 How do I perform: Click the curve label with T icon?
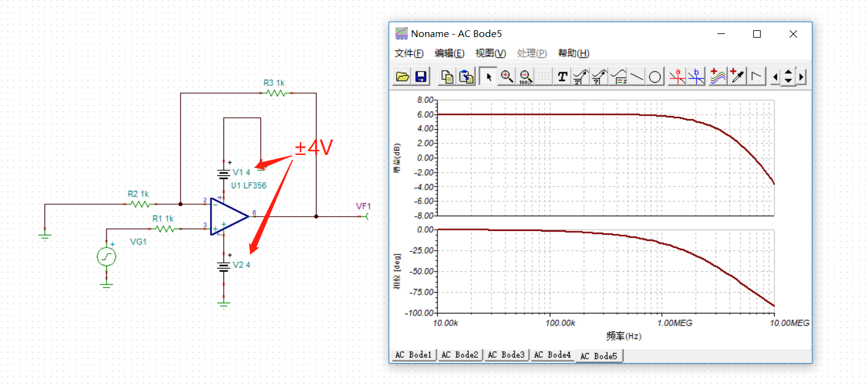click(x=581, y=77)
